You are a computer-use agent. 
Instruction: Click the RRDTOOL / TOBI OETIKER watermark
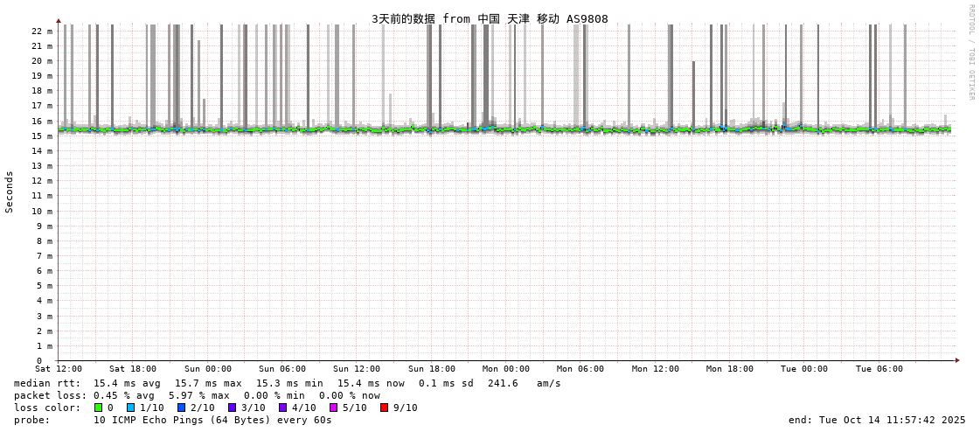[x=970, y=52]
